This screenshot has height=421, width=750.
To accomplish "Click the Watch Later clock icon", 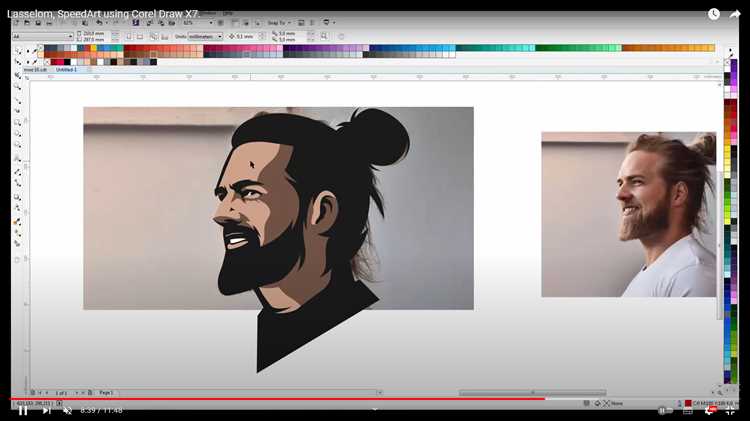I will point(714,14).
